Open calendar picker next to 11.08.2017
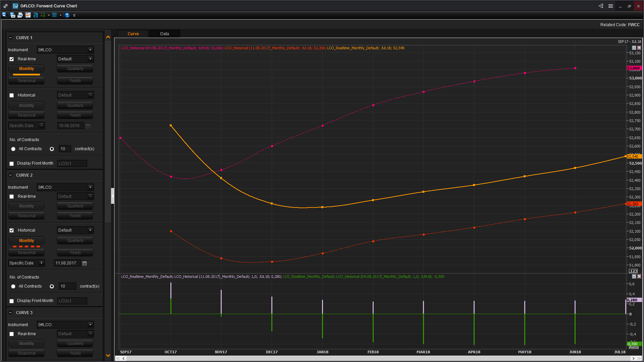This screenshot has height=362, width=644. (x=85, y=263)
